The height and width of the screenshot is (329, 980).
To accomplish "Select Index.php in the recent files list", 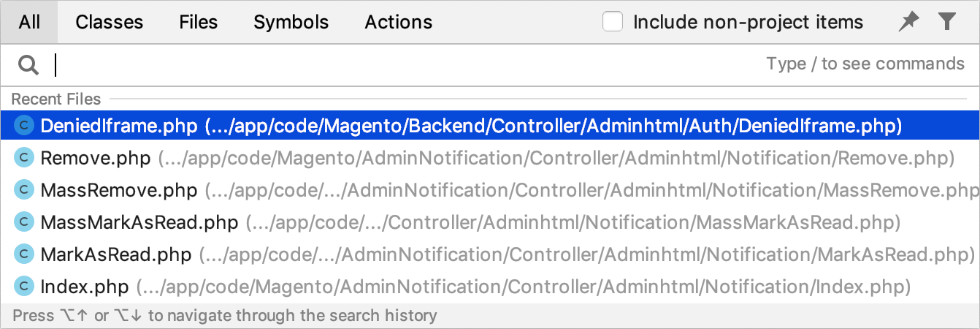I will coord(490,287).
